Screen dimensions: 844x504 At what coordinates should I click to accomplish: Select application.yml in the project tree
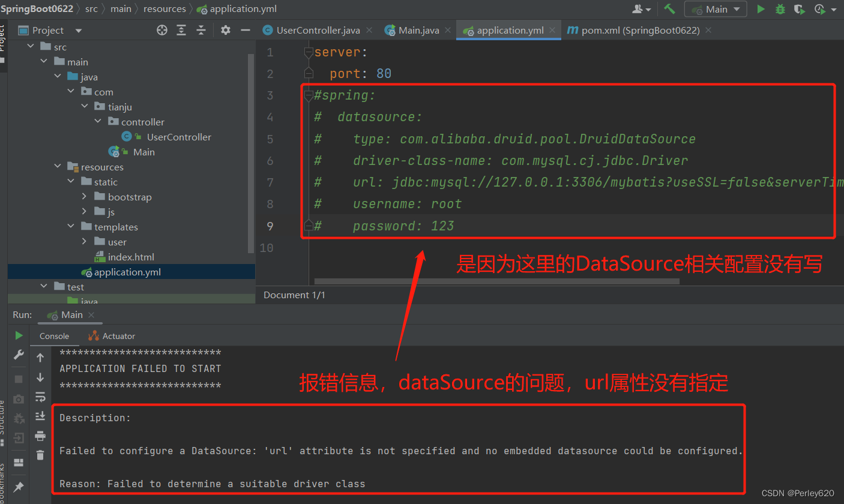pos(127,272)
